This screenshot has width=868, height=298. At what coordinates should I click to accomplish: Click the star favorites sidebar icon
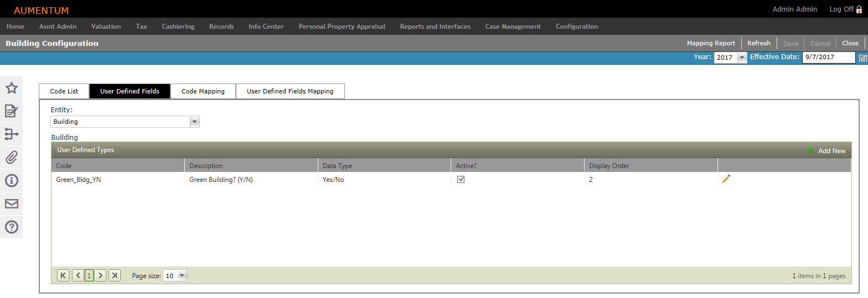coord(11,88)
